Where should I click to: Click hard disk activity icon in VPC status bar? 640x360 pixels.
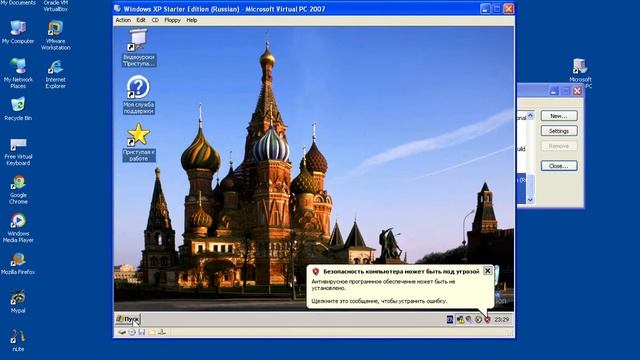(x=122, y=332)
